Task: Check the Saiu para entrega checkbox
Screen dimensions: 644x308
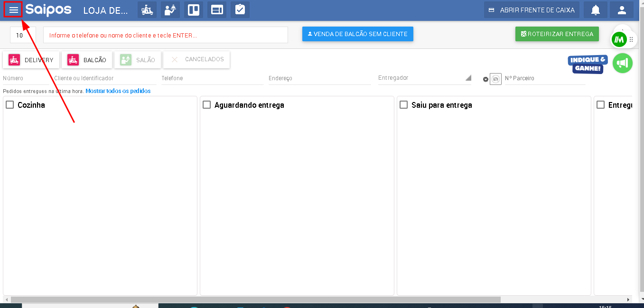Action: [403, 105]
